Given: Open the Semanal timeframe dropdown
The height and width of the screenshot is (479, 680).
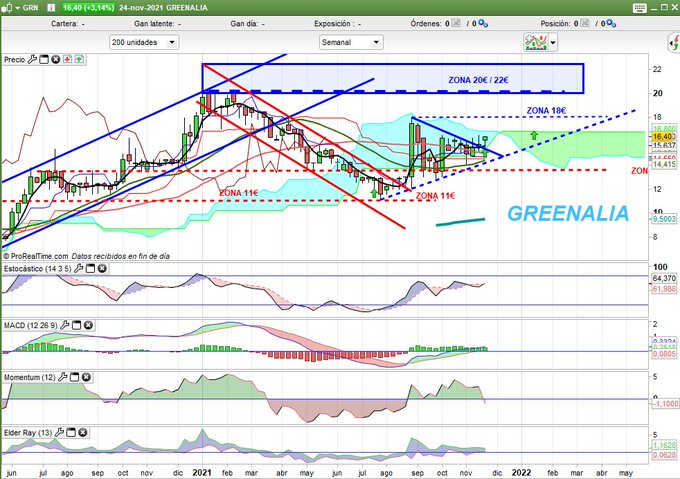Looking at the screenshot, I should coord(351,42).
